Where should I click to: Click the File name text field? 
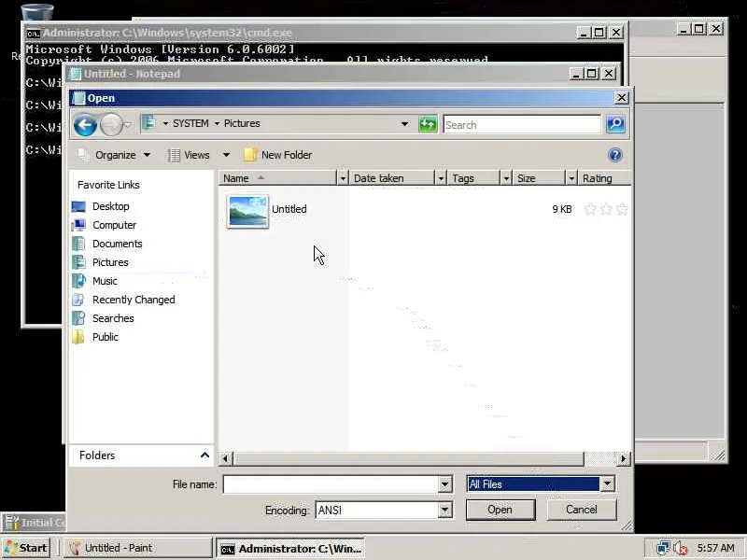(x=331, y=484)
